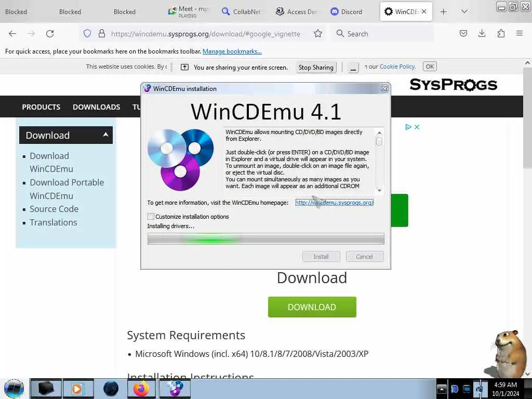Open the Windows Start orb

(x=14, y=389)
